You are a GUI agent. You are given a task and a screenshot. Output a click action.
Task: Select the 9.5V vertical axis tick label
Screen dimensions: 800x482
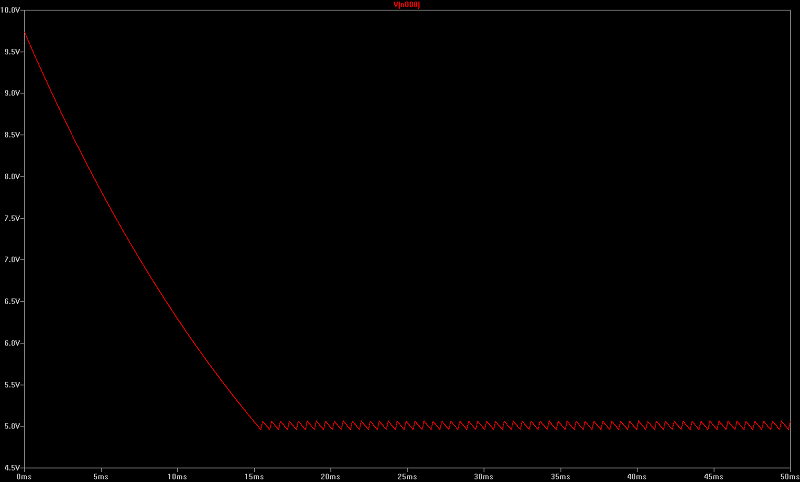pos(10,51)
